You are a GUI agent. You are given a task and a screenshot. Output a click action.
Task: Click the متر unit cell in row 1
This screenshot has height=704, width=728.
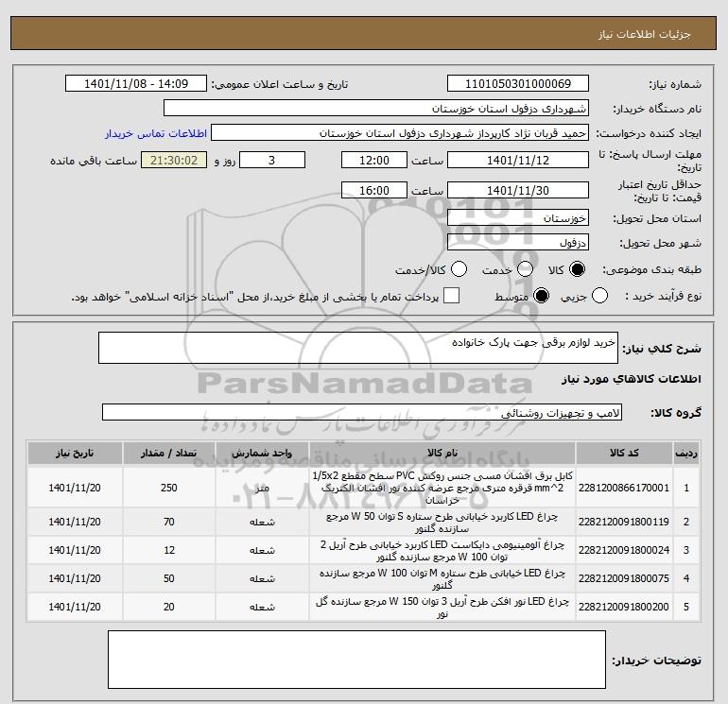tap(262, 489)
